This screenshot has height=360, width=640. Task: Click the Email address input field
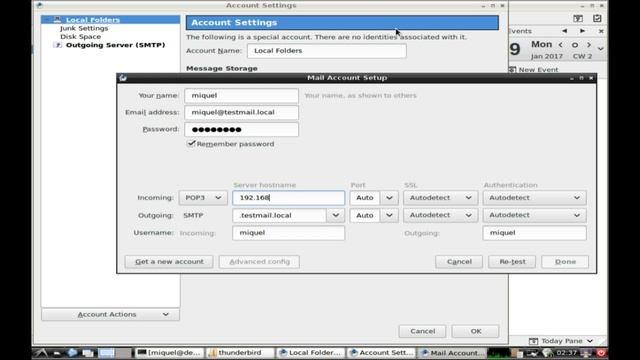pos(242,113)
